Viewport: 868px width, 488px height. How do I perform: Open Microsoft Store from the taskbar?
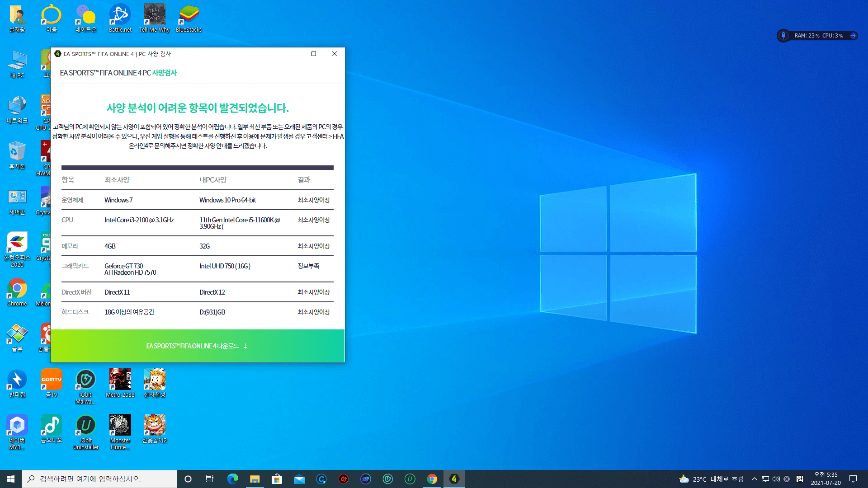click(x=277, y=479)
